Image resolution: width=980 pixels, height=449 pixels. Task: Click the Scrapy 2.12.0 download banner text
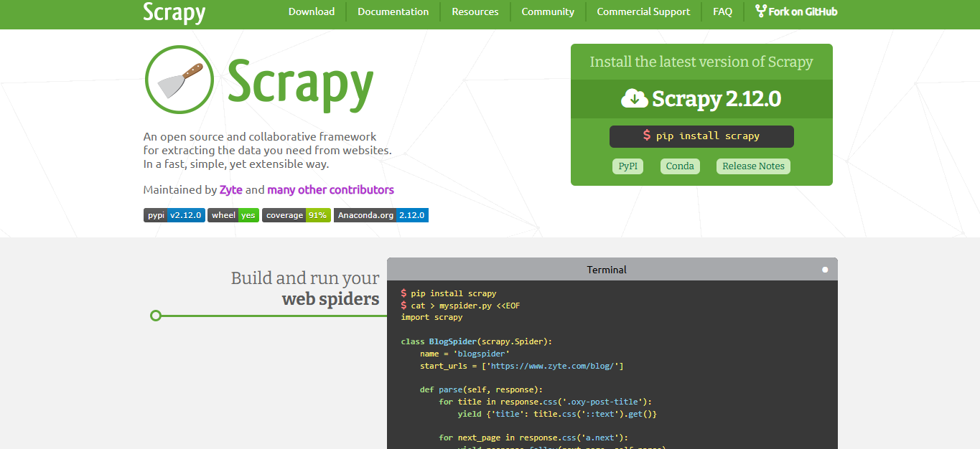tap(716, 99)
